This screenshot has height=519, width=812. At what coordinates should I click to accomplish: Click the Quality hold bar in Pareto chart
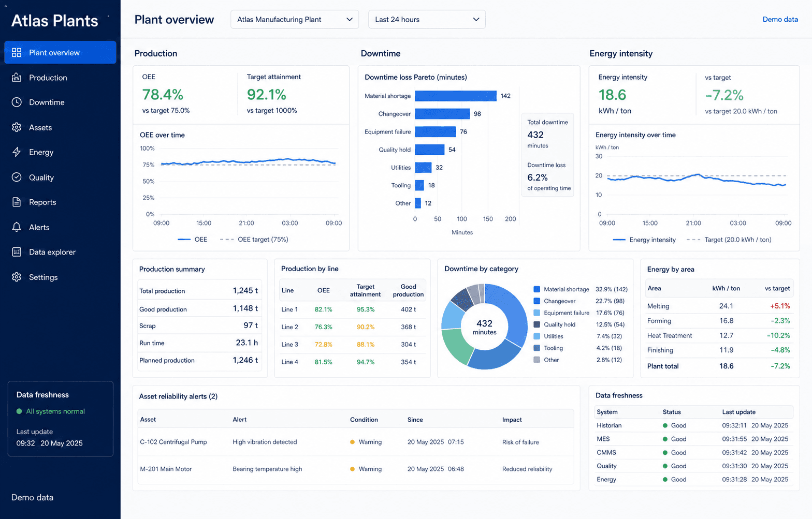pos(430,150)
